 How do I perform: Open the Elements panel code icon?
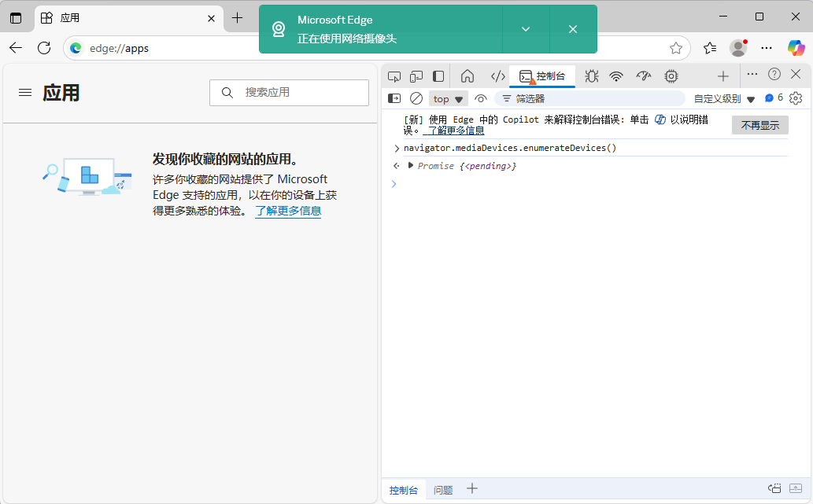[497, 76]
